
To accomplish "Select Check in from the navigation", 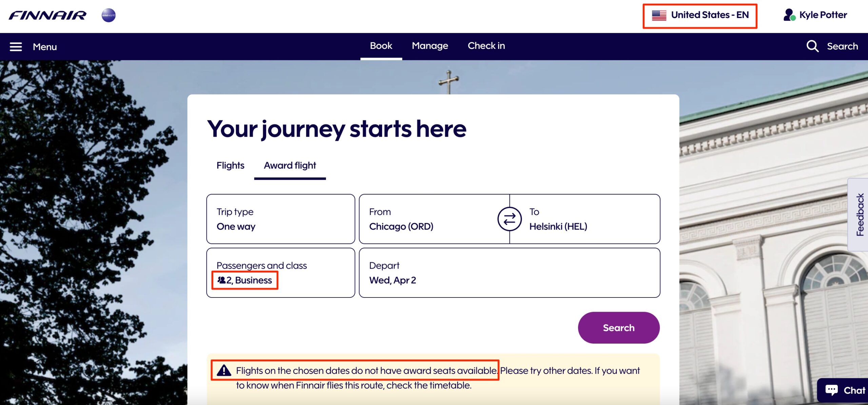I will [x=486, y=46].
